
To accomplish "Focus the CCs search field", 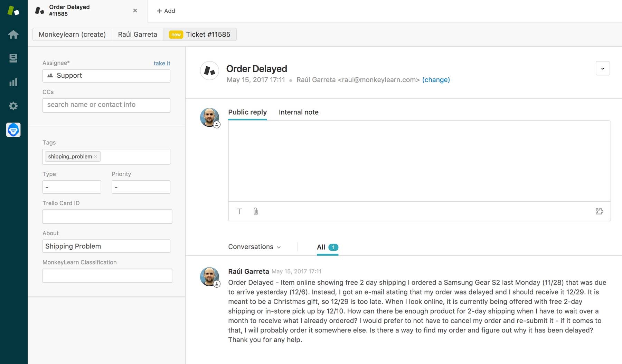I will click(106, 105).
